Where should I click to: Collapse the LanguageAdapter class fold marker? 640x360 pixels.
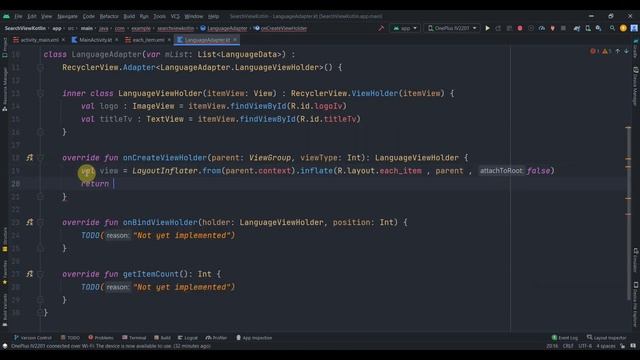(x=40, y=67)
